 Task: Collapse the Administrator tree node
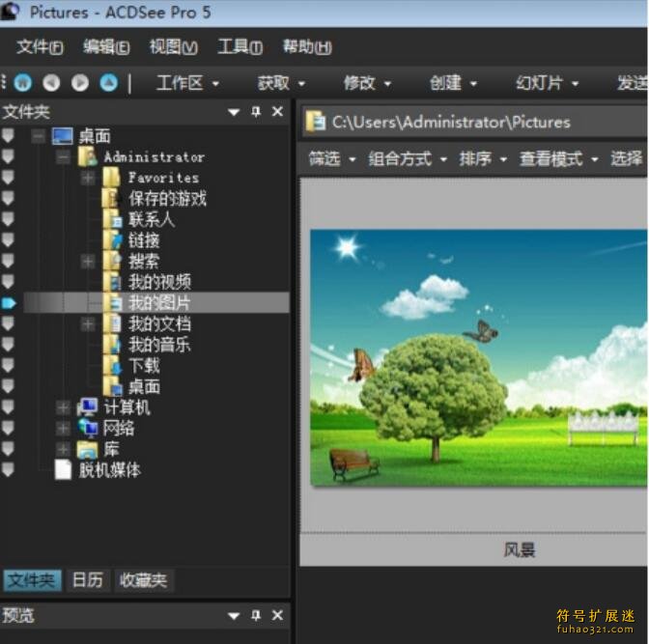[x=64, y=156]
